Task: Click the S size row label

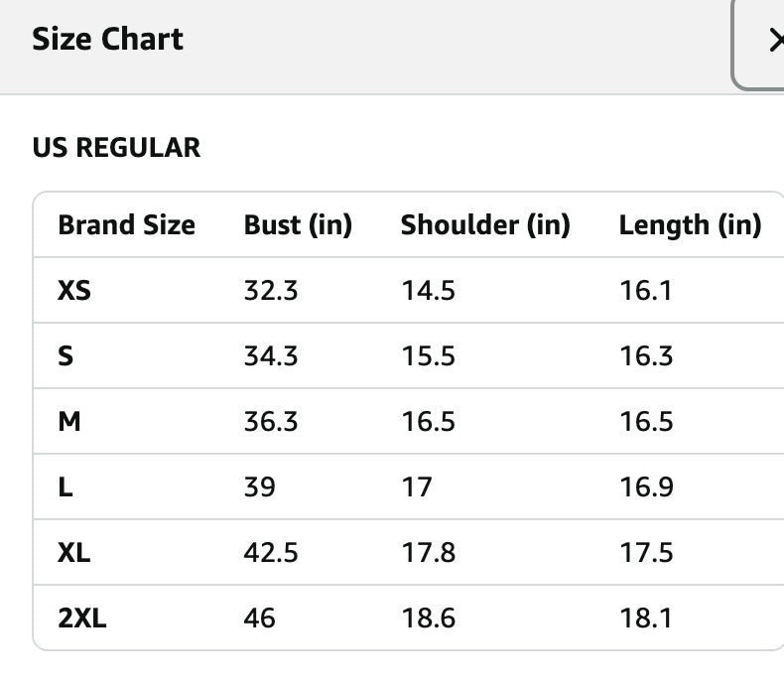Action: (x=65, y=356)
